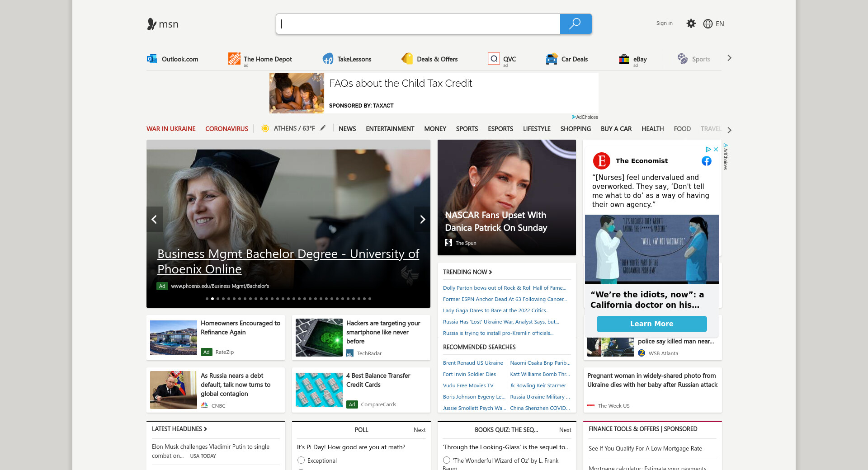
Task: Switch to the Money section
Action: point(435,129)
